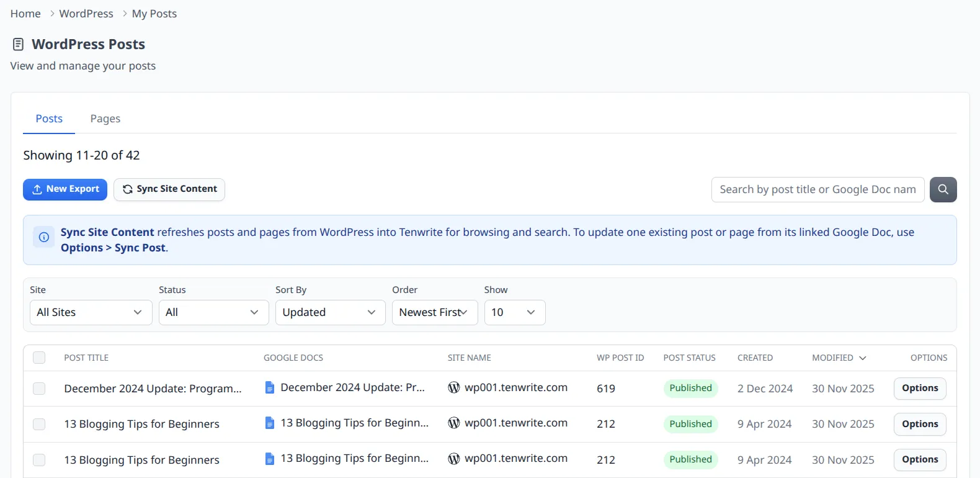Open the Sort By dropdown set to Updated
Image resolution: width=980 pixels, height=478 pixels.
click(330, 312)
